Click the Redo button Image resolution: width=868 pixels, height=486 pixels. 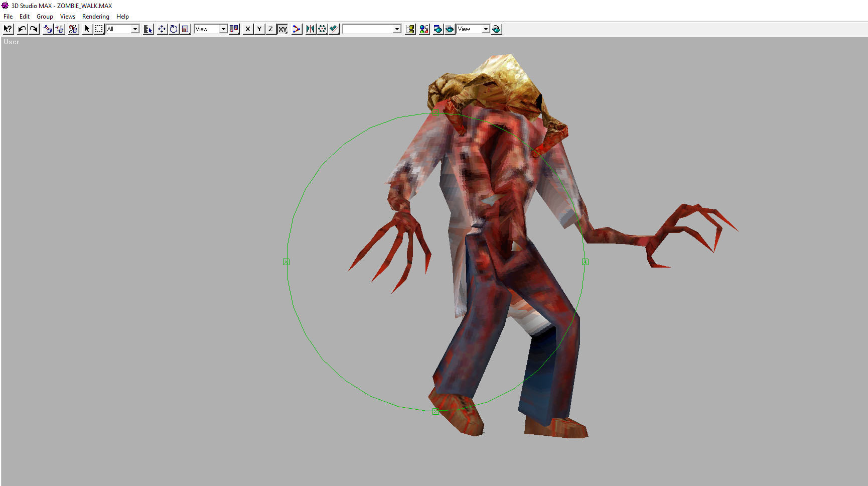coord(33,29)
